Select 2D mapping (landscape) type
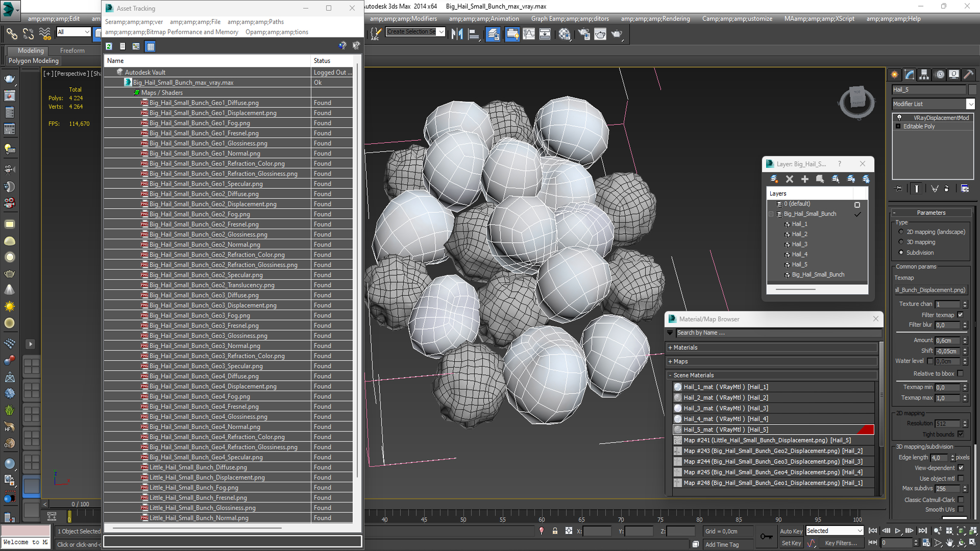 pyautogui.click(x=901, y=232)
